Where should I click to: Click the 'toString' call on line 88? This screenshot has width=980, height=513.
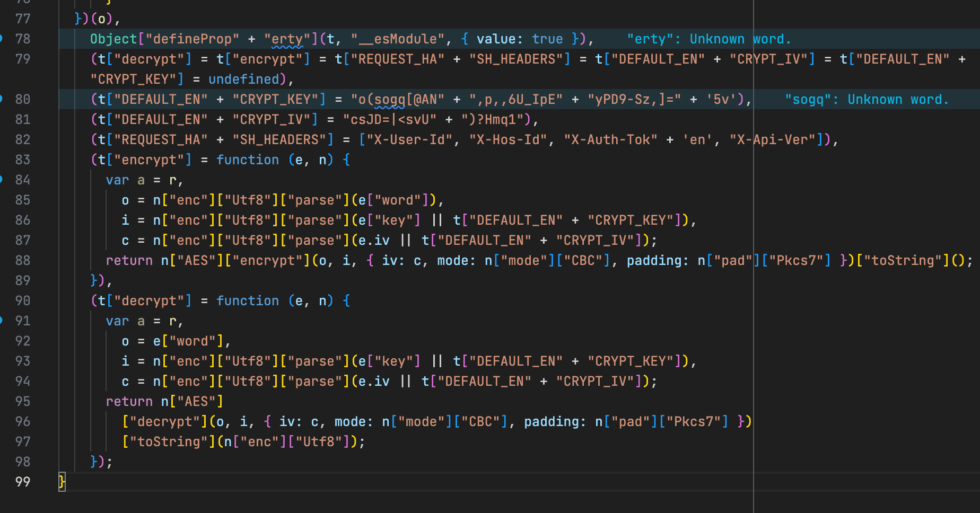tap(903, 260)
